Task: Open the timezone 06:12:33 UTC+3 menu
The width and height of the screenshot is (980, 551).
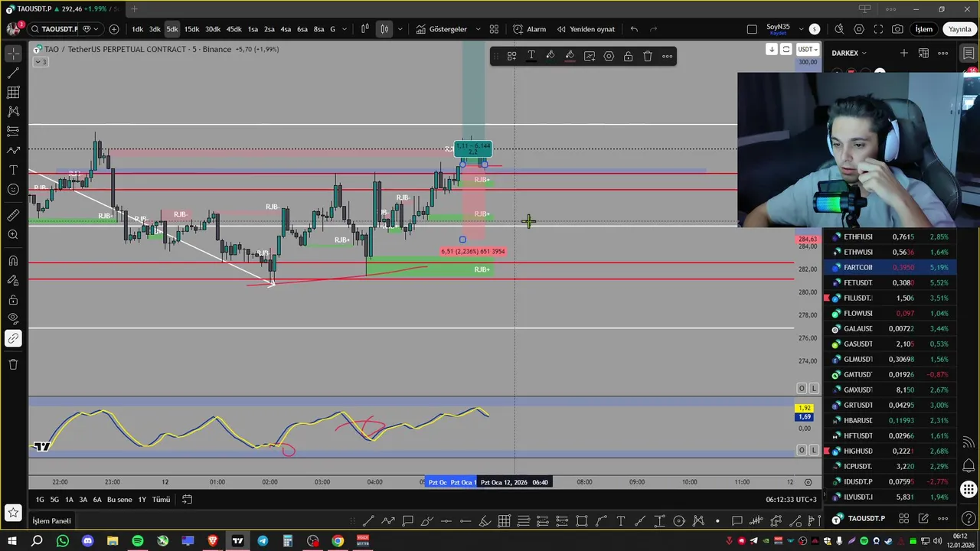Action: pos(791,500)
